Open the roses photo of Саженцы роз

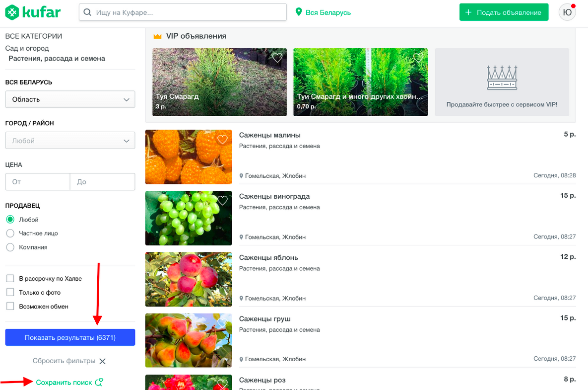189,382
